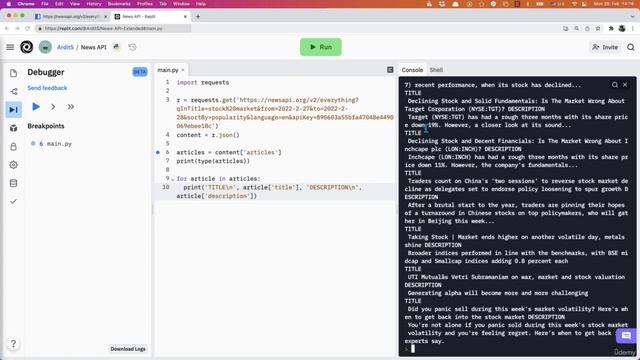Click the Python language badge icon

pos(117,47)
